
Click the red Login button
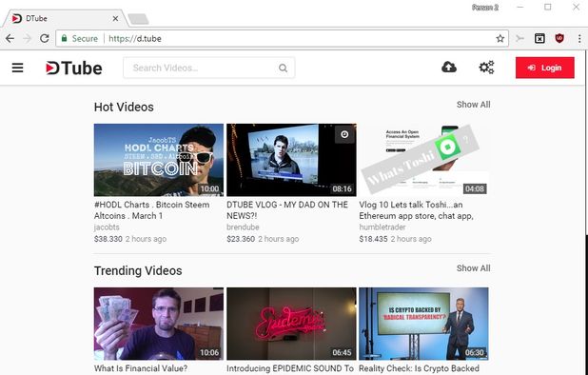click(544, 68)
